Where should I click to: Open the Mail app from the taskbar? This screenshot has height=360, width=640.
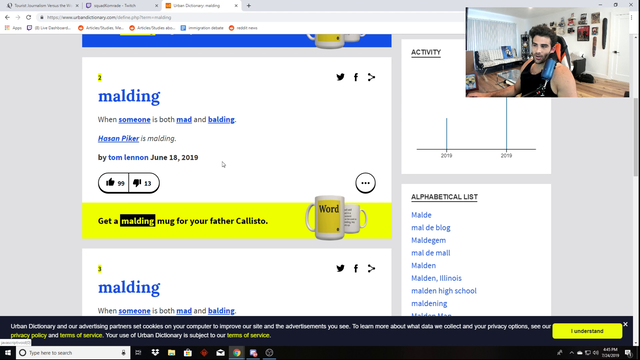click(x=220, y=353)
